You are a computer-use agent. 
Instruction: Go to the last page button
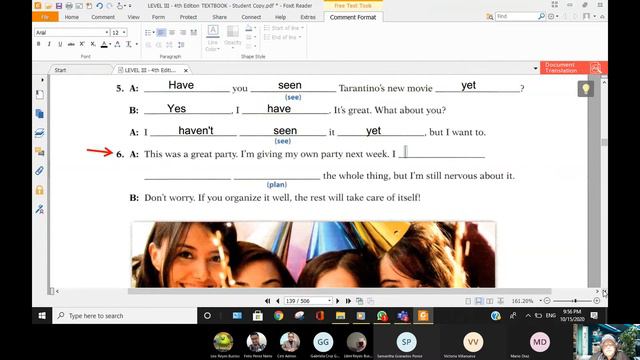click(348, 301)
